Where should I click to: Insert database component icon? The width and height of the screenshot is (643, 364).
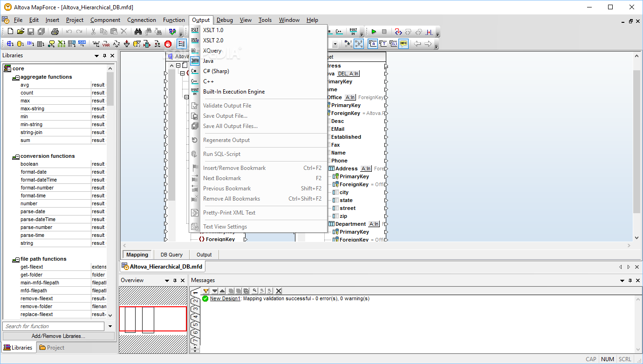pyautogui.click(x=21, y=44)
